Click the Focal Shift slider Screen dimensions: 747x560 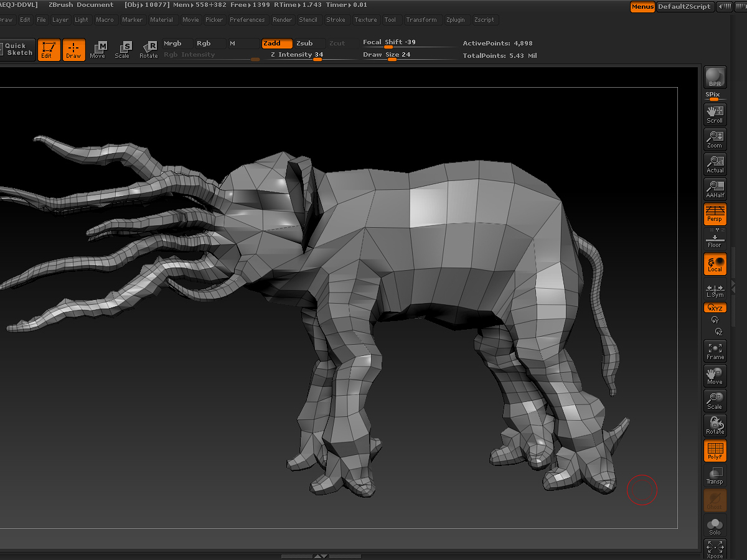408,43
